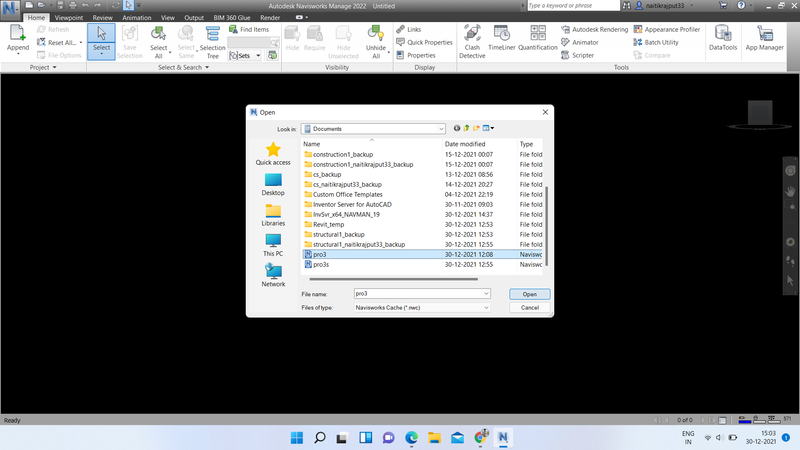Viewport: 800px width, 450px height.
Task: Go back to last folder visited
Action: click(x=457, y=128)
